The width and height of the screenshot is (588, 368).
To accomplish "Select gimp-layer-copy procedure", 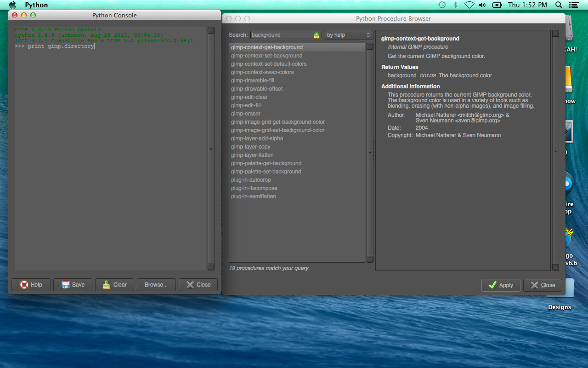I will 297,147.
